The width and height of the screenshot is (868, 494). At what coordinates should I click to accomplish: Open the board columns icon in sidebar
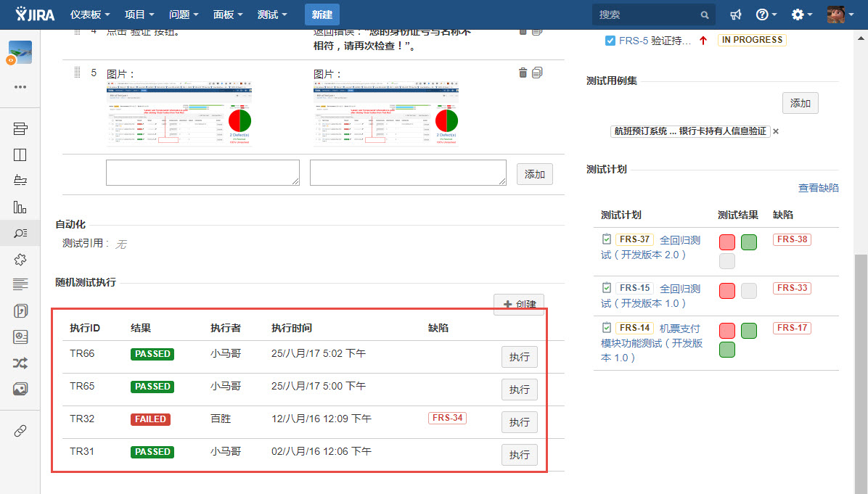(20, 155)
